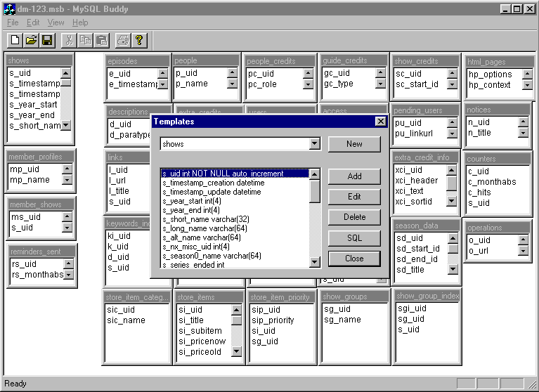539x392 pixels.
Task: Close the Templates dialog with X
Action: (380, 122)
